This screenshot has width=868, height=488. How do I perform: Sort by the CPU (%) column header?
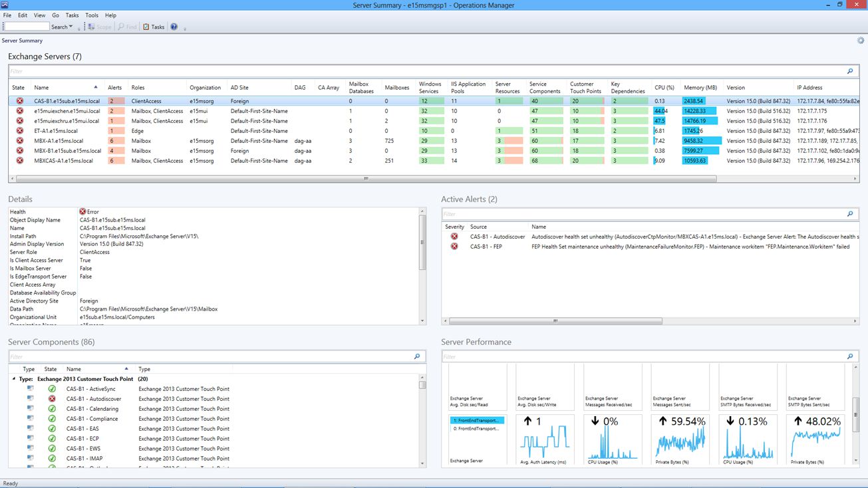coord(664,88)
